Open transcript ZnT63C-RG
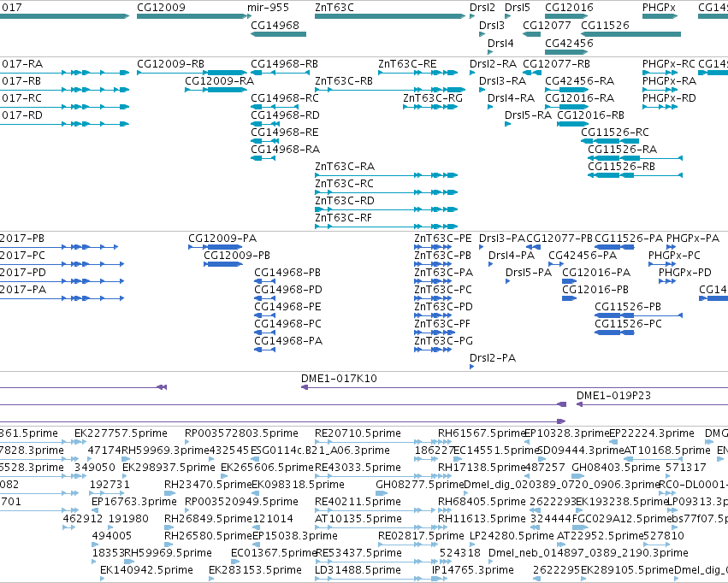Screen dimensions: 728x583 (433, 98)
